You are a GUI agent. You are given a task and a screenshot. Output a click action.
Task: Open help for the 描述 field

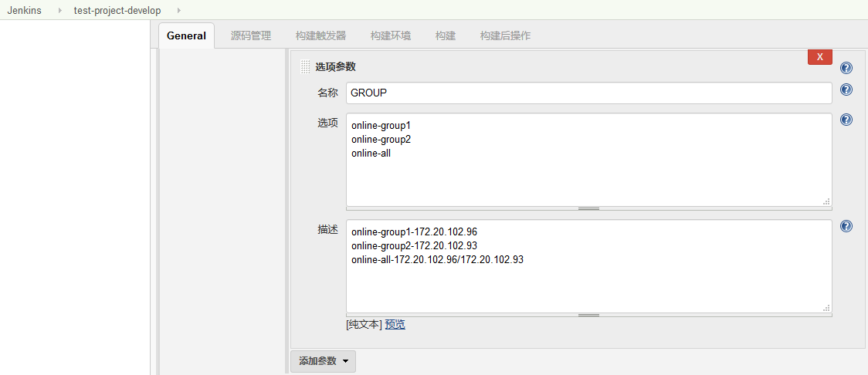846,226
